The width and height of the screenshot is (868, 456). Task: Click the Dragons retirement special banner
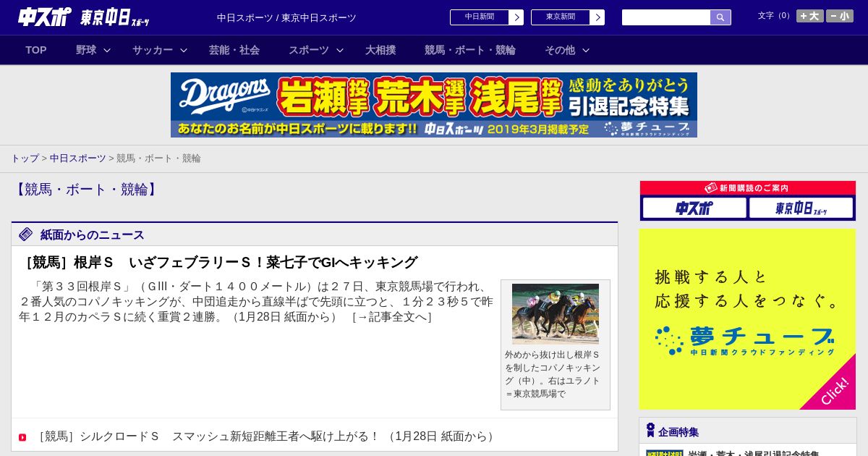click(434, 105)
